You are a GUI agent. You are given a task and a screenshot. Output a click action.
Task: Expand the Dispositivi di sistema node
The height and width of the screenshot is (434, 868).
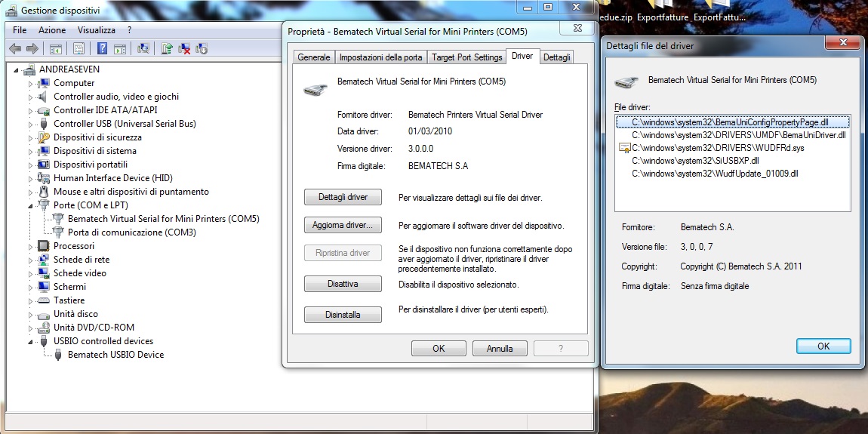(31, 151)
